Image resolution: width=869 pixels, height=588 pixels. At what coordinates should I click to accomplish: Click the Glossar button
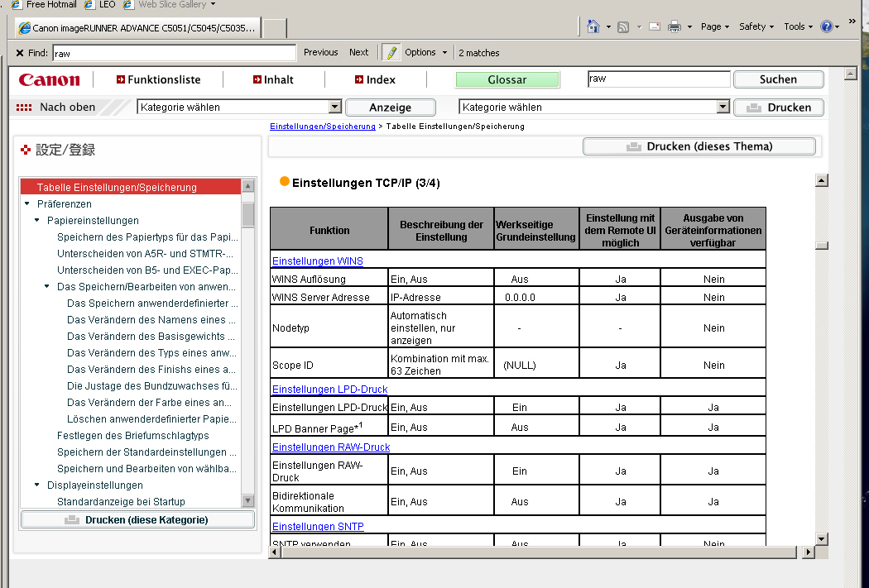pyautogui.click(x=507, y=79)
